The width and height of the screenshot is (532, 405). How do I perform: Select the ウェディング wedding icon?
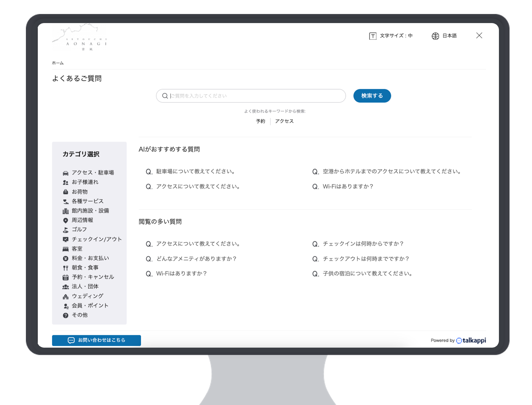coord(66,296)
